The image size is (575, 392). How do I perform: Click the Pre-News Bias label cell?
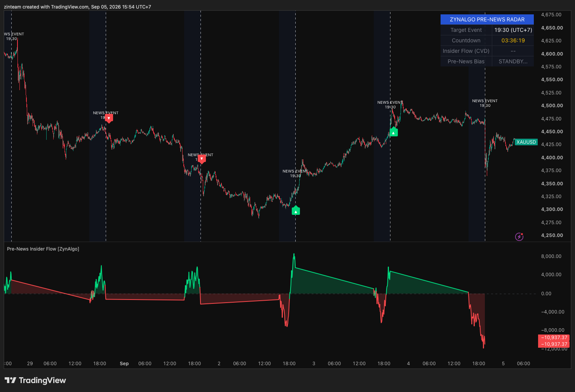466,61
